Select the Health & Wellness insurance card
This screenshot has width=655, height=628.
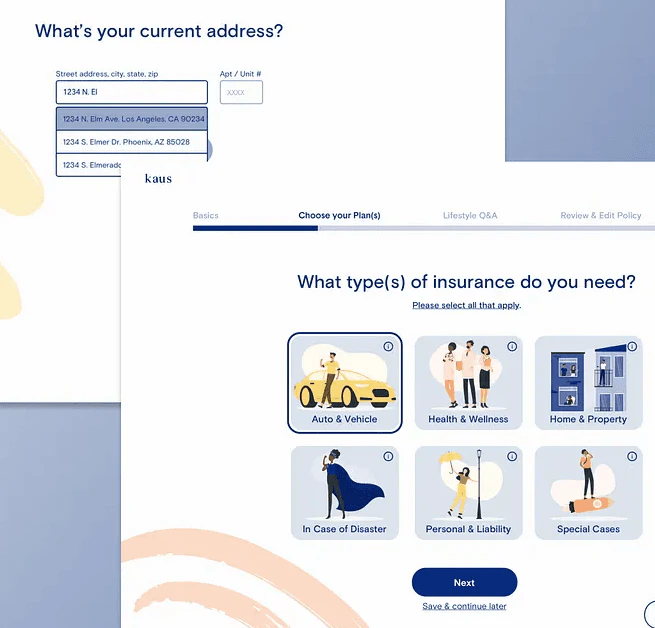[x=468, y=383]
